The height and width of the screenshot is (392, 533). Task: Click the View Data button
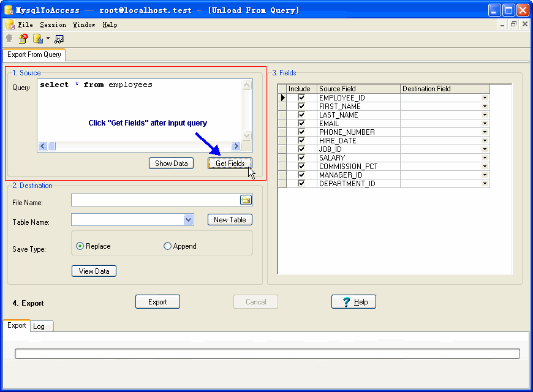94,271
